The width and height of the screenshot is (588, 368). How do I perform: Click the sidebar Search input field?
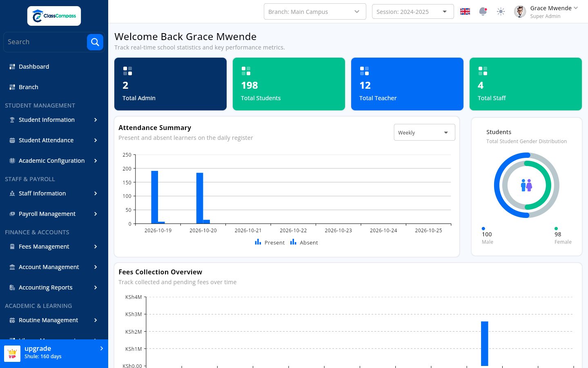(x=45, y=42)
